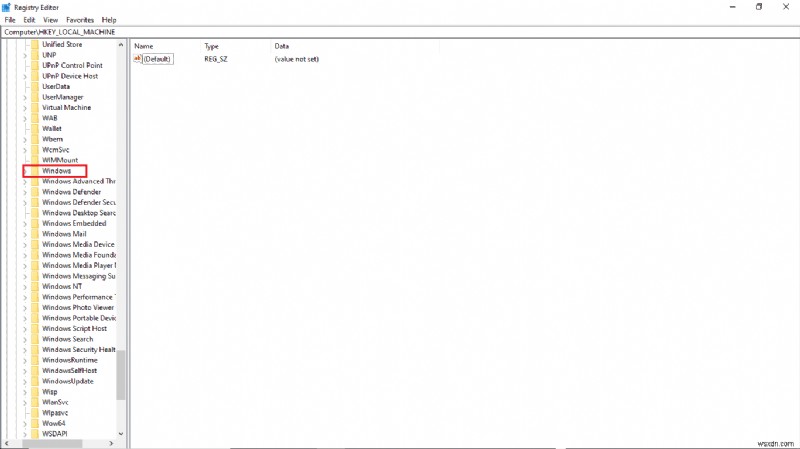Select the Windows Search key
Image resolution: width=800 pixels, height=449 pixels.
(67, 339)
